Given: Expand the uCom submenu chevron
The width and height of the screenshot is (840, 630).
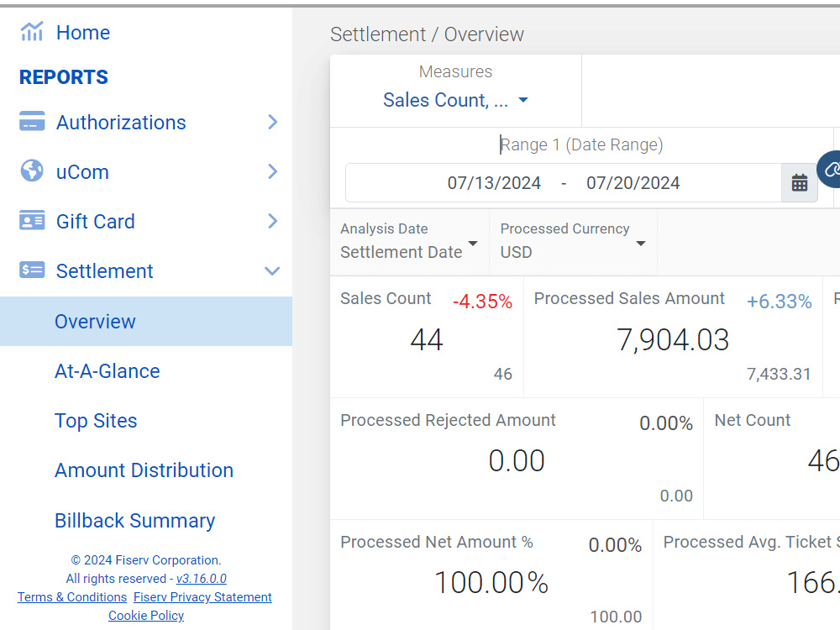Looking at the screenshot, I should point(273,171).
